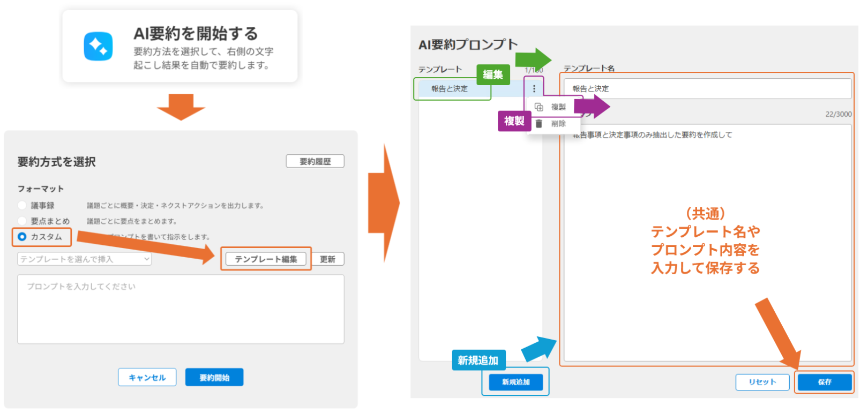Start summarizing with 要約開始 button

214,378
